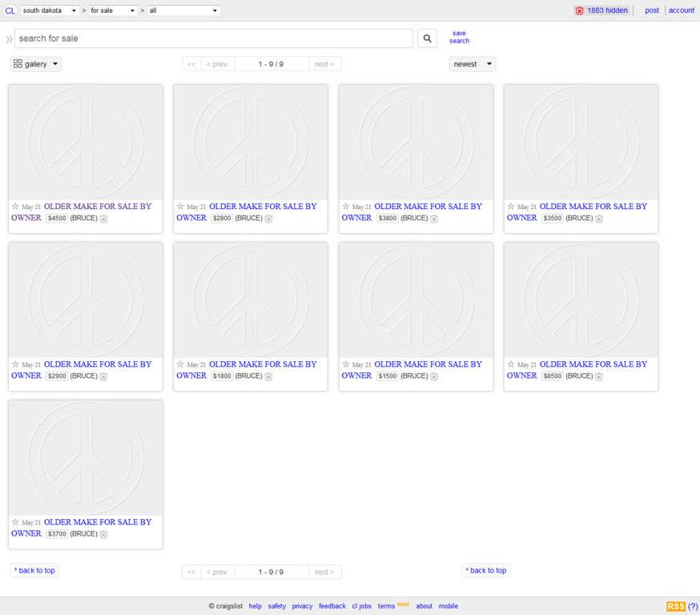Star the $3700 listing as favorite

pos(15,522)
